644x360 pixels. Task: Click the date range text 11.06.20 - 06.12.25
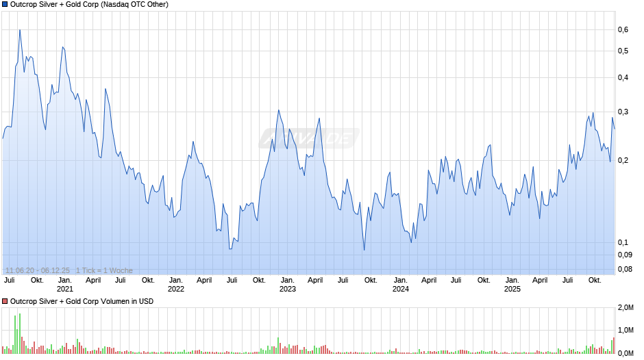[38, 270]
